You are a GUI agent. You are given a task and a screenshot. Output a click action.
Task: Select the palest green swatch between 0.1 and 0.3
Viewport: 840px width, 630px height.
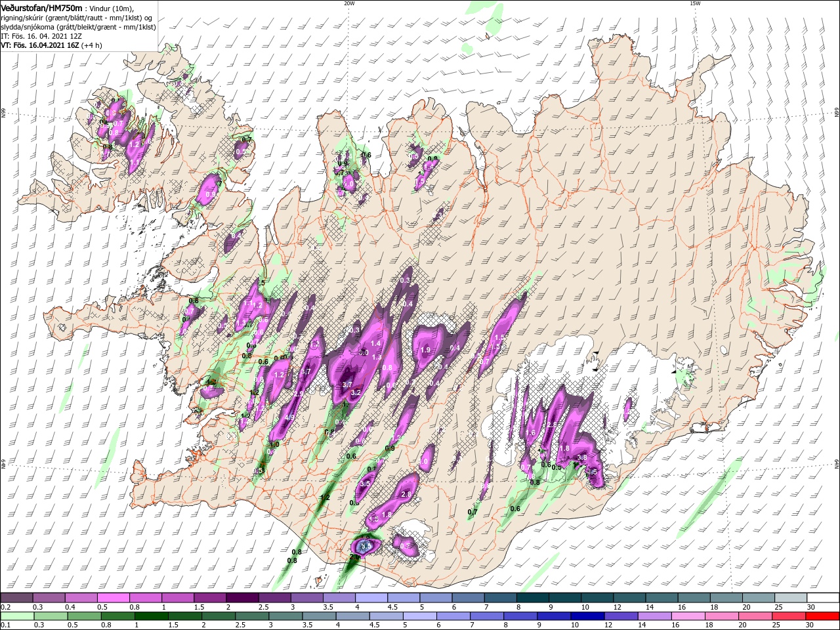click(17, 616)
